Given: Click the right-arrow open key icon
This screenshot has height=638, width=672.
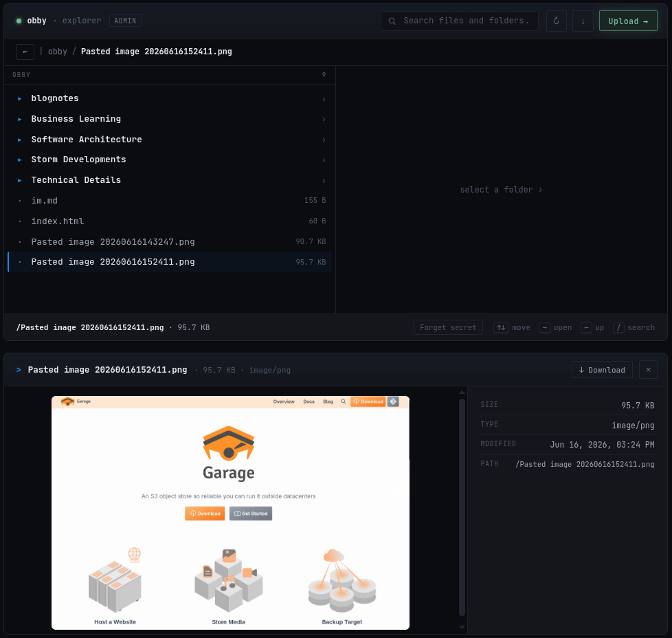Looking at the screenshot, I should click(x=545, y=327).
